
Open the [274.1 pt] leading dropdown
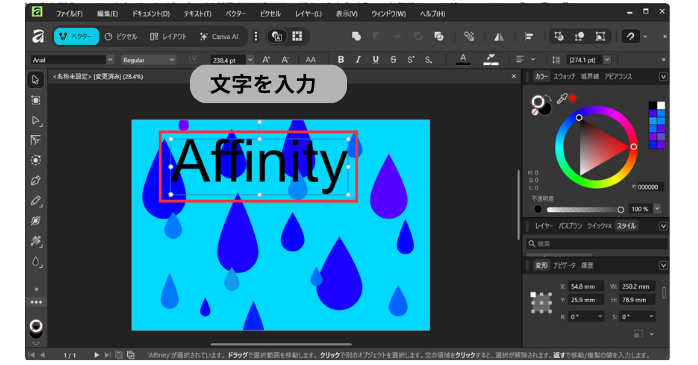tap(607, 60)
